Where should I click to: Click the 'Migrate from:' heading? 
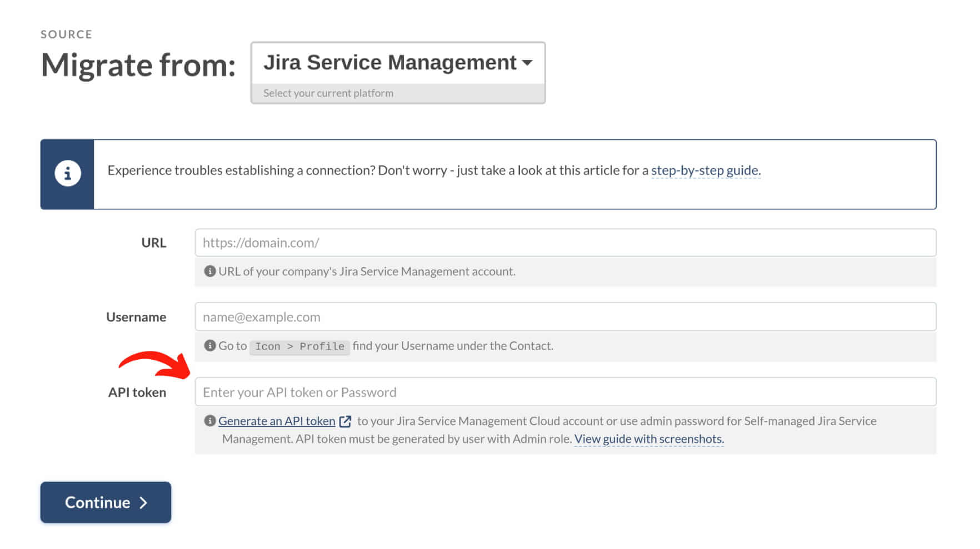[138, 66]
